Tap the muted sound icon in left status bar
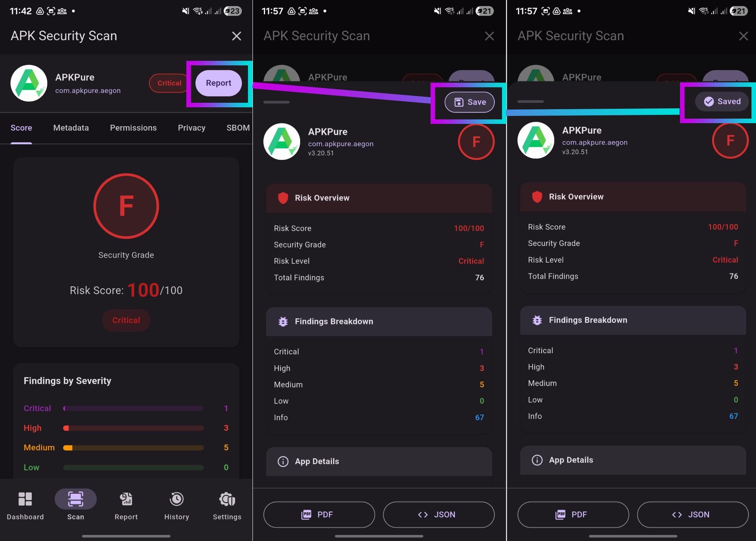This screenshot has height=541, width=756. coord(186,11)
